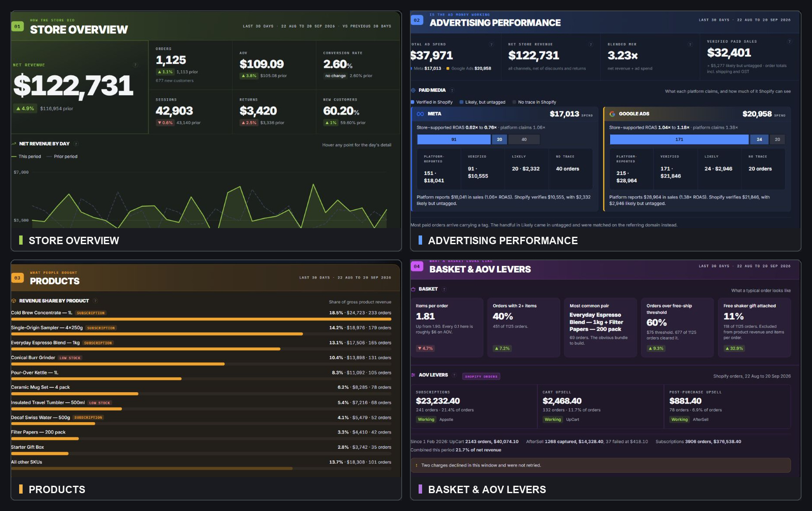Open the Basket & AOV Levers dashboard caption

click(x=487, y=490)
